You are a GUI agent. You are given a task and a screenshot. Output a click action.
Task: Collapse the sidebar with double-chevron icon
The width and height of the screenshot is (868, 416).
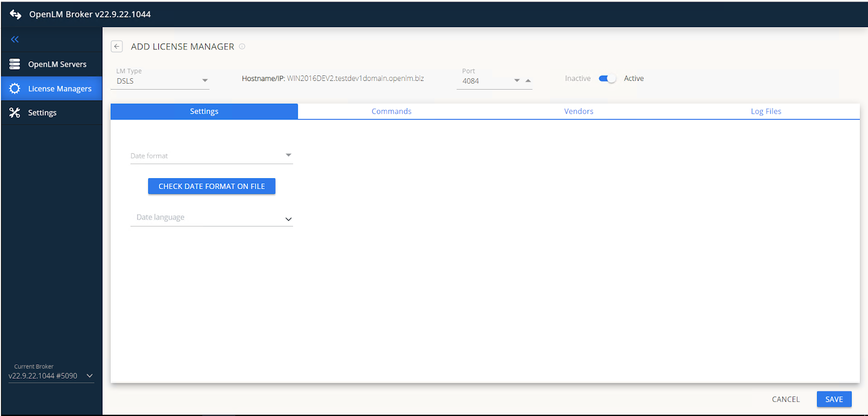[x=15, y=39]
